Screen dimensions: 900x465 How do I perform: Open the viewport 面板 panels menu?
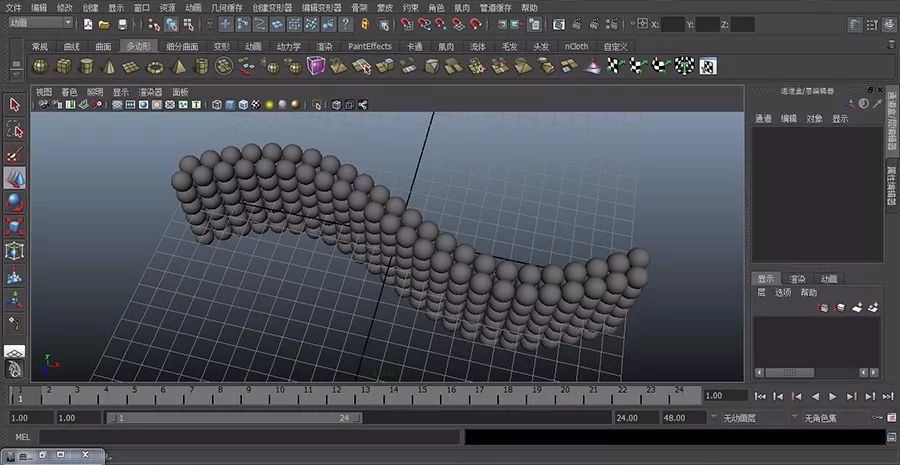[x=180, y=92]
